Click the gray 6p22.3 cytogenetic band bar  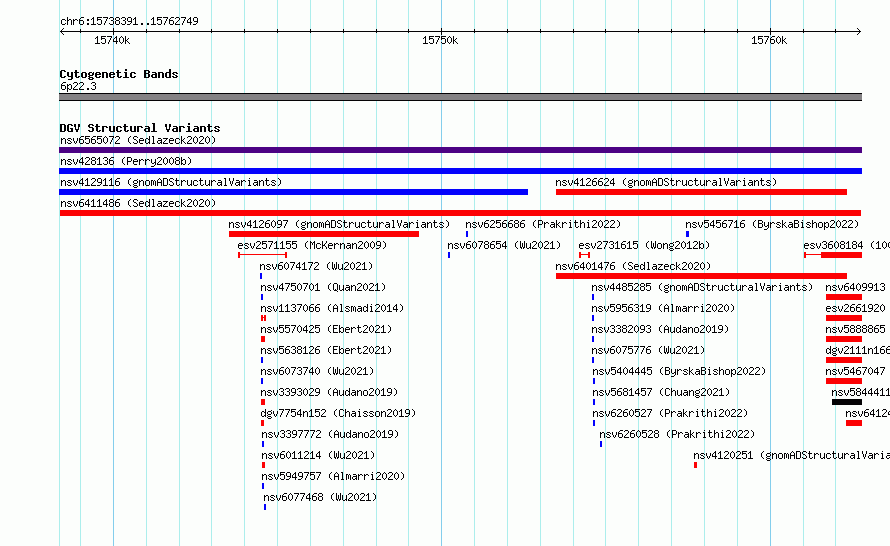[460, 97]
